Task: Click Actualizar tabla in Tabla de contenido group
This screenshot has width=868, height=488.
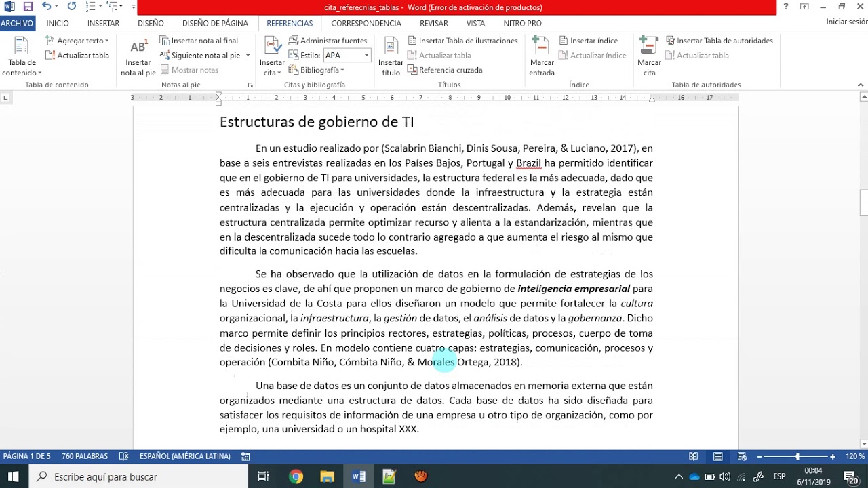Action: (77, 56)
